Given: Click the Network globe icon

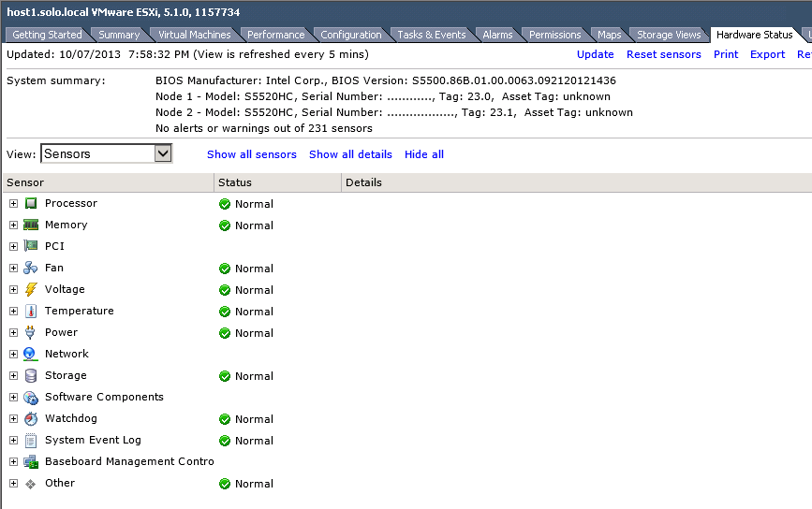Looking at the screenshot, I should coord(31,355).
